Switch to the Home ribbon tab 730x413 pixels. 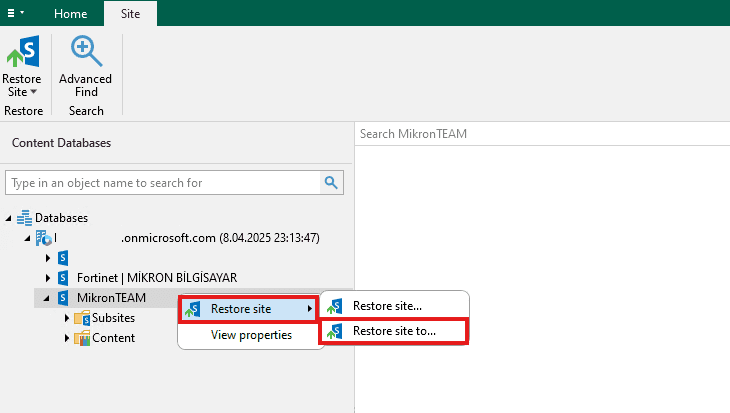point(70,14)
